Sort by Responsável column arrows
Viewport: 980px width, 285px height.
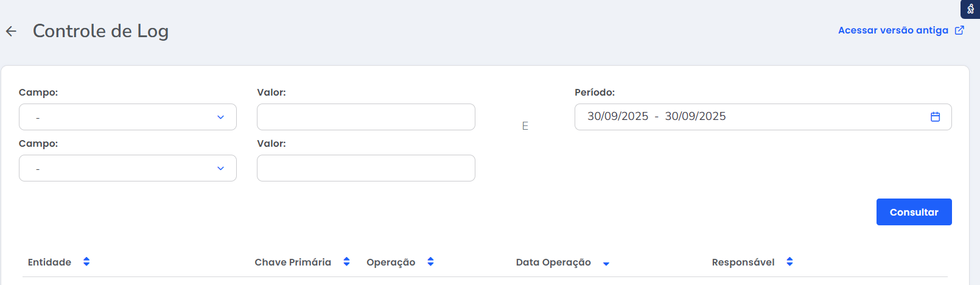tap(789, 262)
